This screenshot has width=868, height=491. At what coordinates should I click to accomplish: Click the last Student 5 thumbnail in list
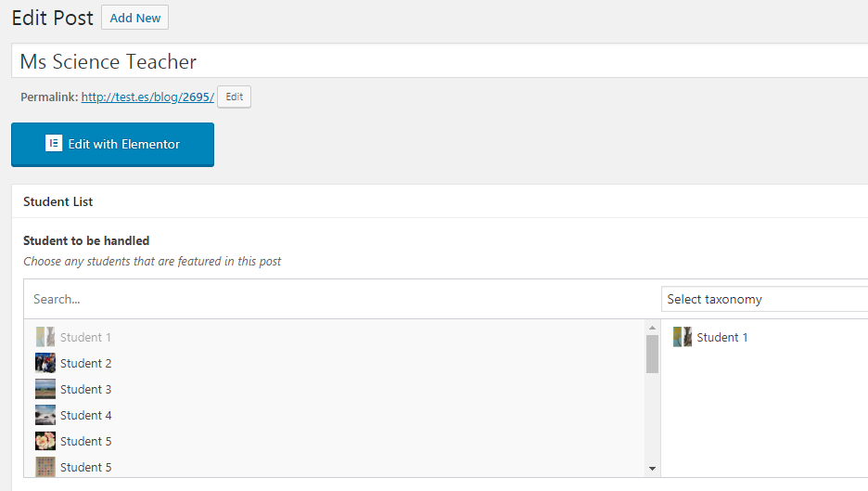[x=45, y=467]
